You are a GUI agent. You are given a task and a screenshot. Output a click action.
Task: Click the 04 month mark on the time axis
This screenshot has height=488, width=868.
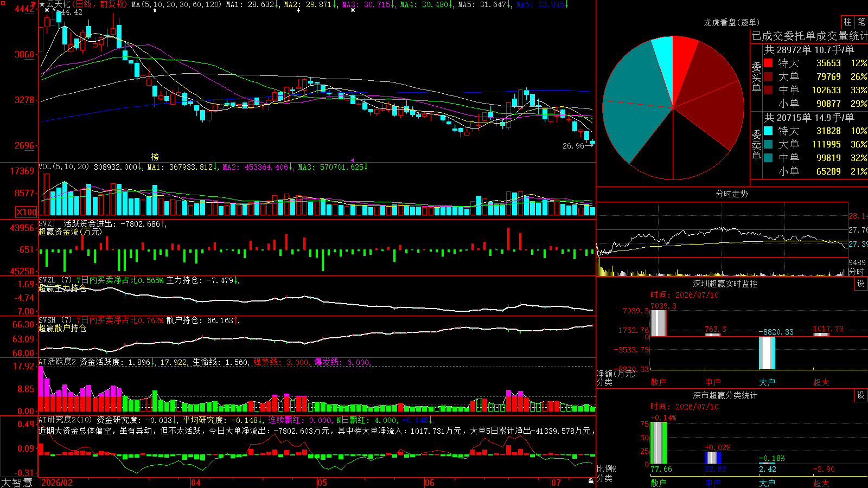pyautogui.click(x=196, y=483)
